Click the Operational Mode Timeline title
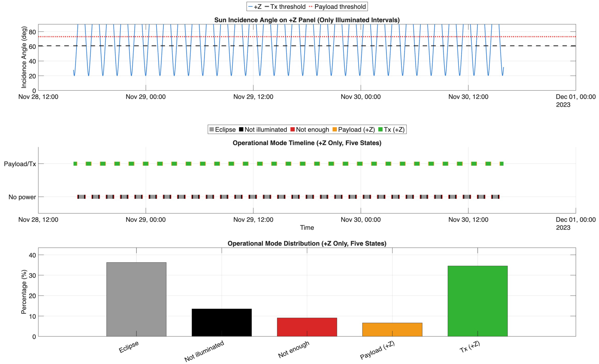The height and width of the screenshot is (364, 599). 307,143
